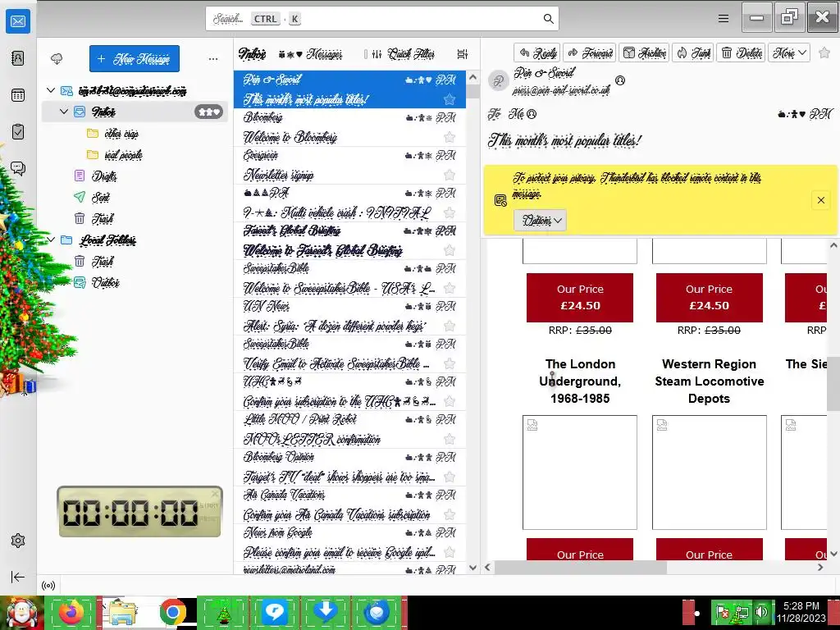
Task: Click the Thunderbird taskbar icon
Action: point(377,612)
